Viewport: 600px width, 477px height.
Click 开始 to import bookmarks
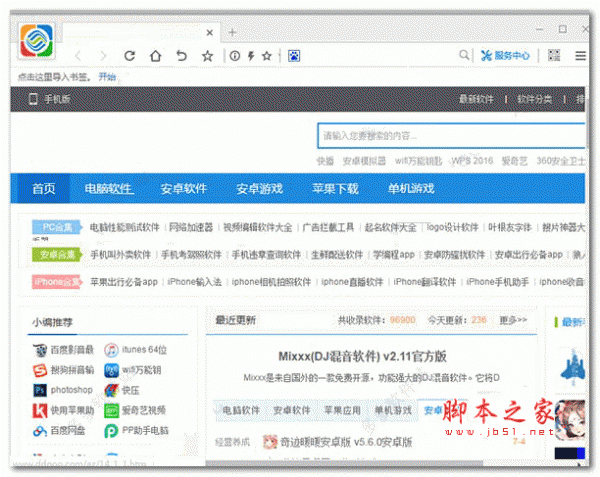pos(107,77)
